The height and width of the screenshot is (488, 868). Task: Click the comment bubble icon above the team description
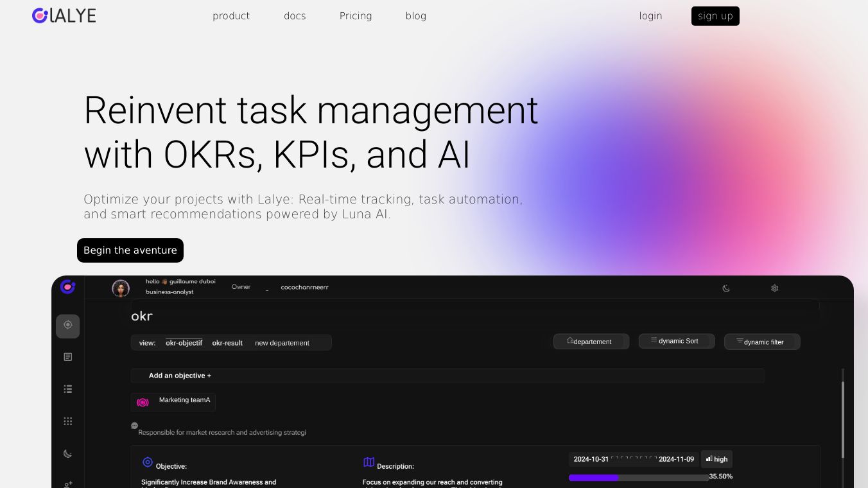point(134,425)
